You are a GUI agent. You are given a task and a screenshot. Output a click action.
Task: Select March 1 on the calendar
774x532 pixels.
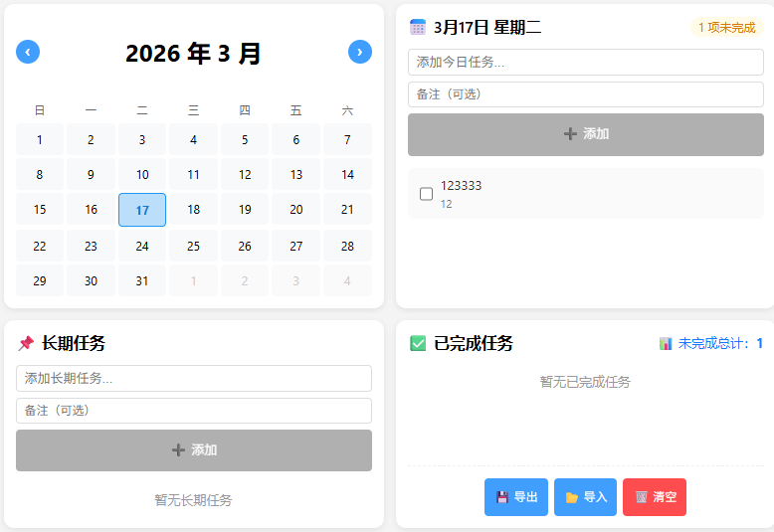click(x=40, y=139)
